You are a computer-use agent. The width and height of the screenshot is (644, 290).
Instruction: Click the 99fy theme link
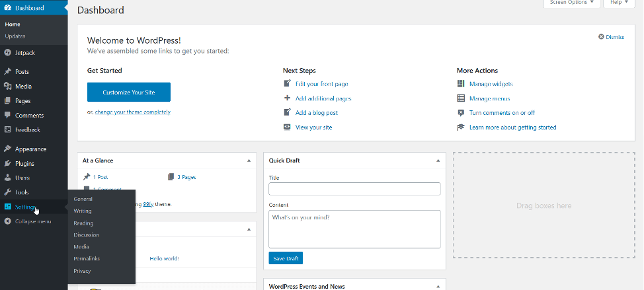(x=148, y=204)
